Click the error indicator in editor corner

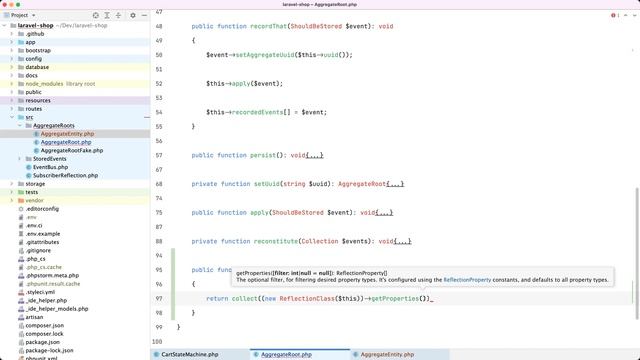tap(615, 16)
